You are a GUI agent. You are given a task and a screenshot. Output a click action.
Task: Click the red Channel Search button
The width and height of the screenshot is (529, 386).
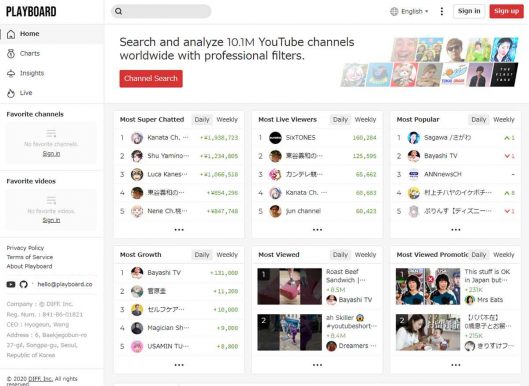pyautogui.click(x=151, y=79)
